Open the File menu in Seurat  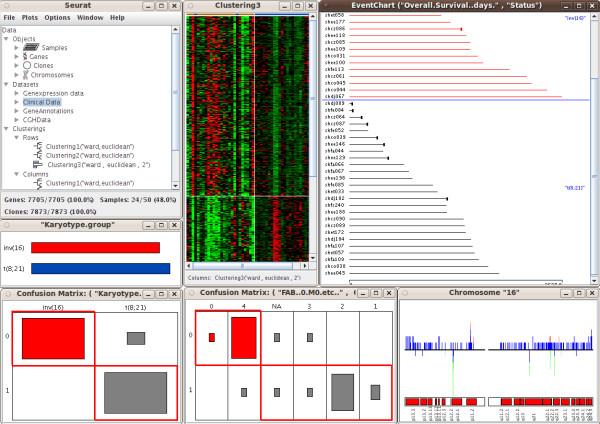[x=9, y=18]
